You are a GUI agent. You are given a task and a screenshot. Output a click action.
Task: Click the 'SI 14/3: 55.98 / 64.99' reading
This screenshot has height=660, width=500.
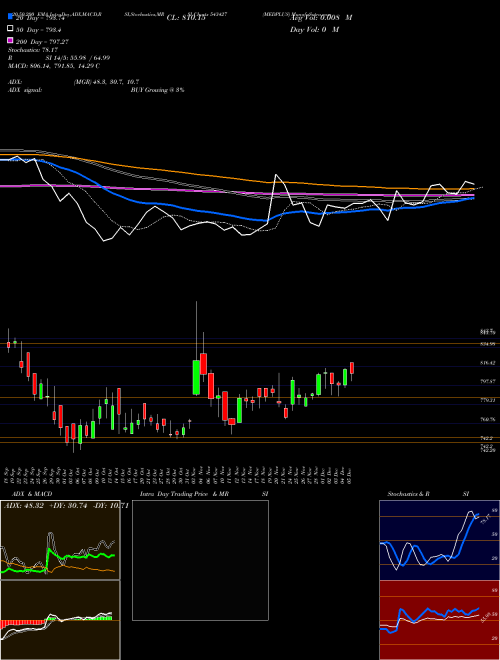pos(78,58)
